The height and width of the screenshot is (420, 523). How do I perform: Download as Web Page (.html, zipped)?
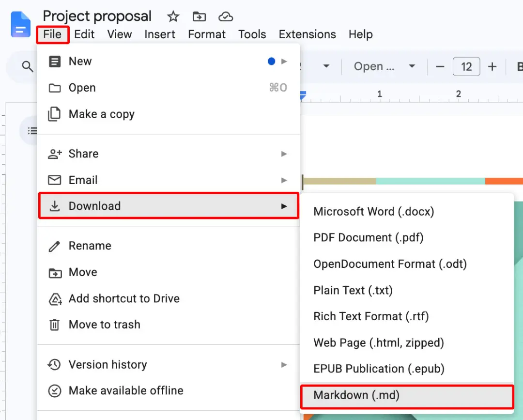407,342
